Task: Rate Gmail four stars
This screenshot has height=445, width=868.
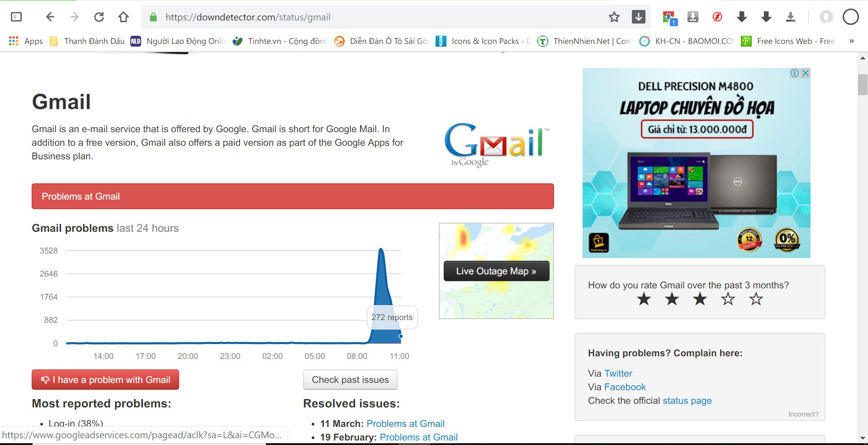Action: pyautogui.click(x=728, y=299)
